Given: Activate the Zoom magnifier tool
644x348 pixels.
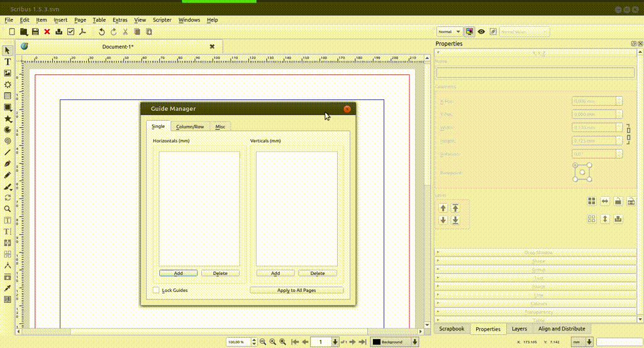Looking at the screenshot, I should (8, 209).
